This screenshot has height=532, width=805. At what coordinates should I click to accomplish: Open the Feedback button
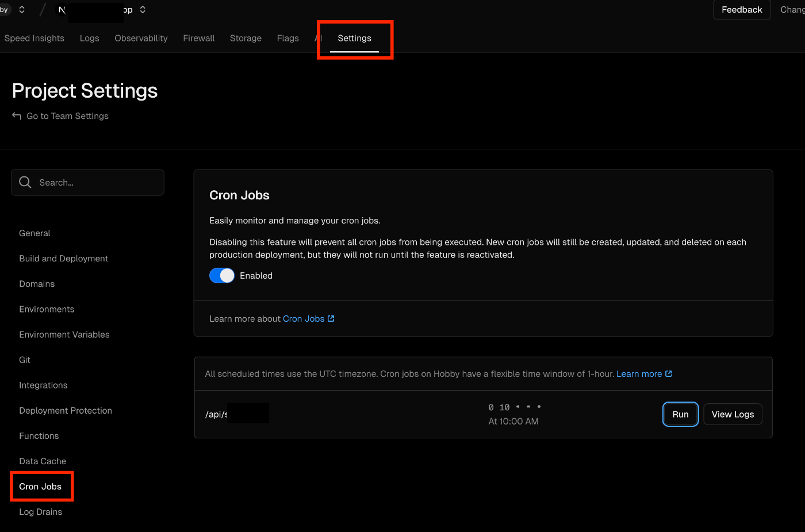(x=742, y=10)
